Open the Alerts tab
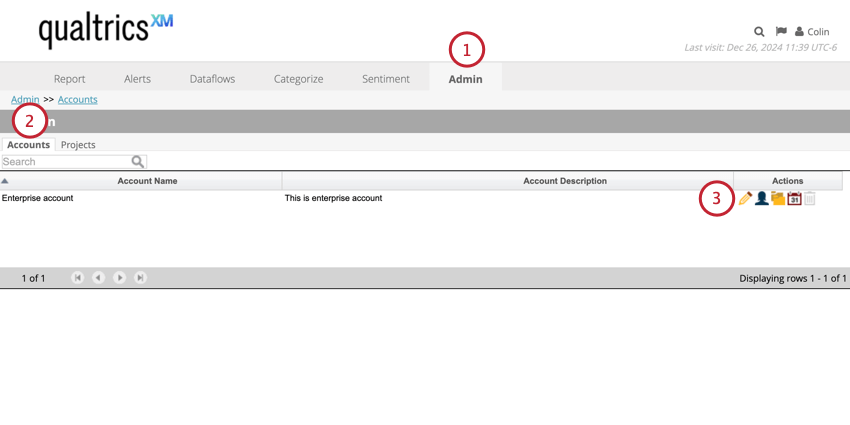The width and height of the screenshot is (850, 425). click(x=137, y=79)
